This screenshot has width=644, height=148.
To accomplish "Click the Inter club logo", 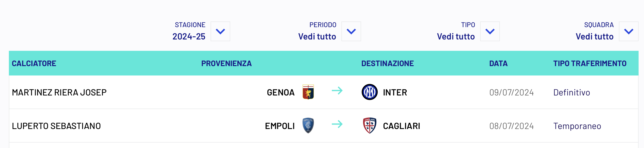I will point(369,92).
